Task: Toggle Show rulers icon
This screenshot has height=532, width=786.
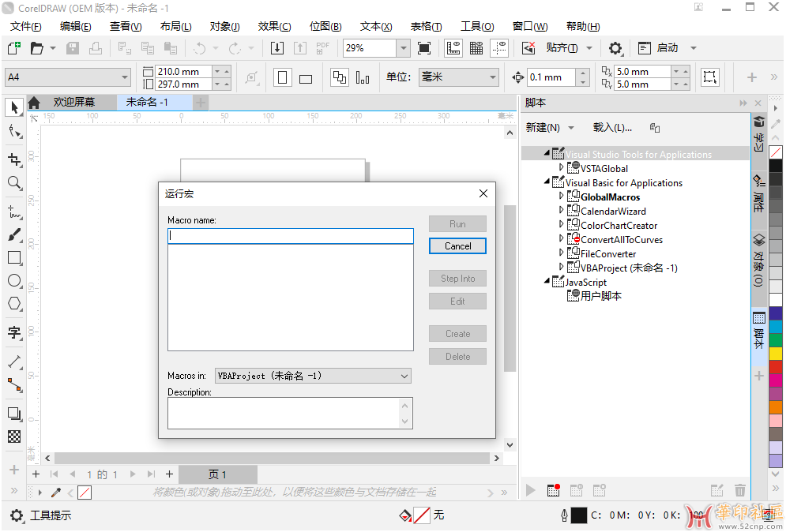Action: coord(453,48)
